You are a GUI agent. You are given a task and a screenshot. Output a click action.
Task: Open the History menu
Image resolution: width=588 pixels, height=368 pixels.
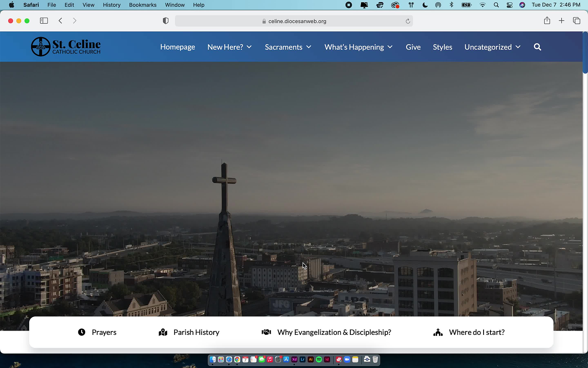[111, 5]
